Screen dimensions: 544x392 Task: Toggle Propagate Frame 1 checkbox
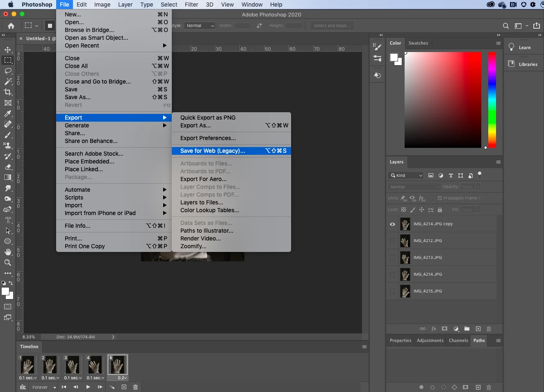[440, 198]
